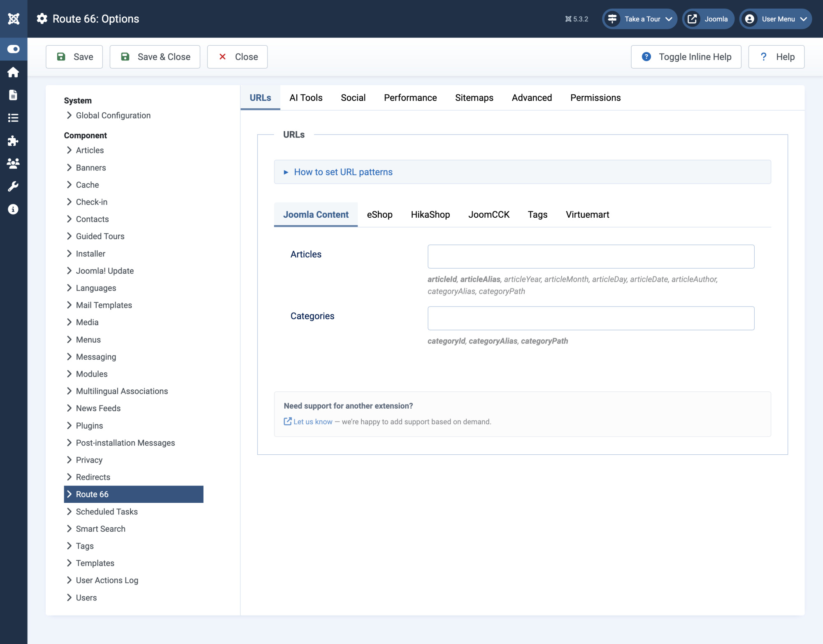Open Installer component options
823x644 pixels.
click(x=91, y=253)
